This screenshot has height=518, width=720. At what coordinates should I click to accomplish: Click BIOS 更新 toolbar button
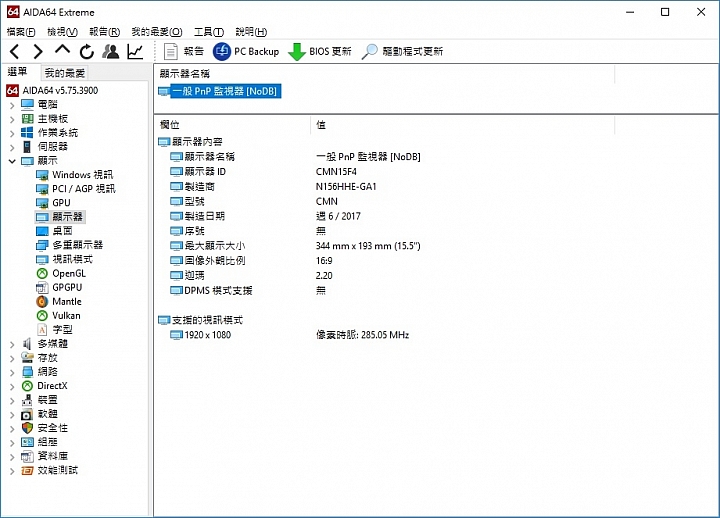tap(320, 51)
